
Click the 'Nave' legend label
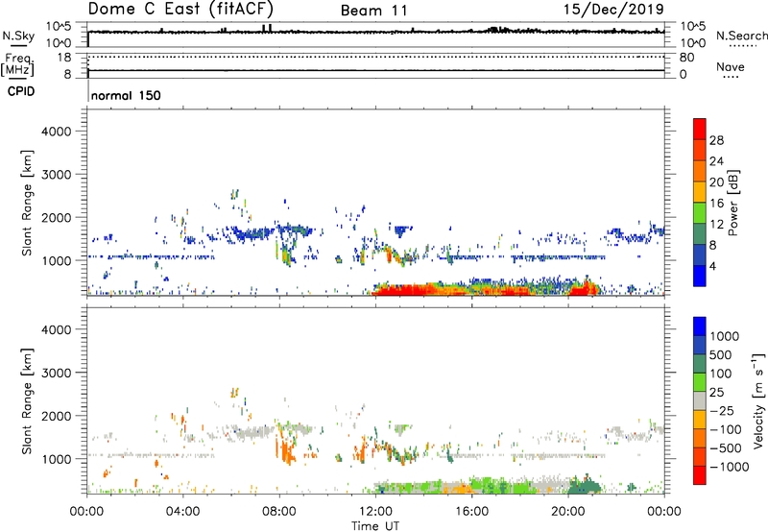[x=731, y=66]
